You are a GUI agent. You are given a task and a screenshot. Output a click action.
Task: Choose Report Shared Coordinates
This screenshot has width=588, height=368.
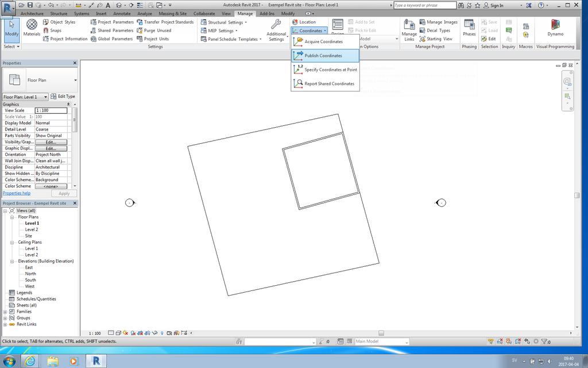pyautogui.click(x=325, y=83)
